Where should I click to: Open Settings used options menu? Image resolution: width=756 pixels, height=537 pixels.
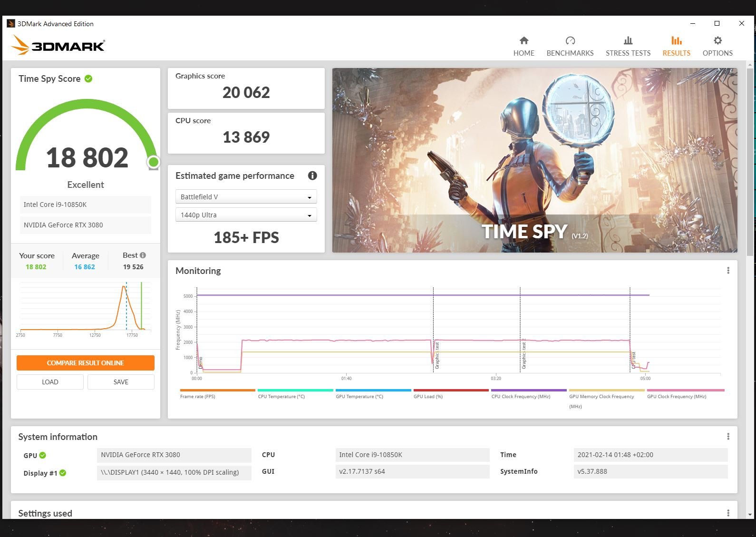click(728, 513)
